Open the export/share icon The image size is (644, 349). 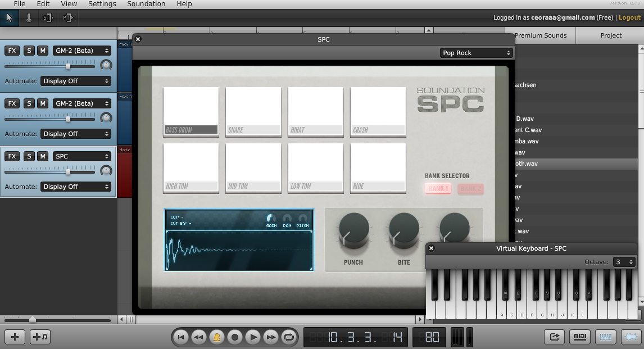pos(555,337)
